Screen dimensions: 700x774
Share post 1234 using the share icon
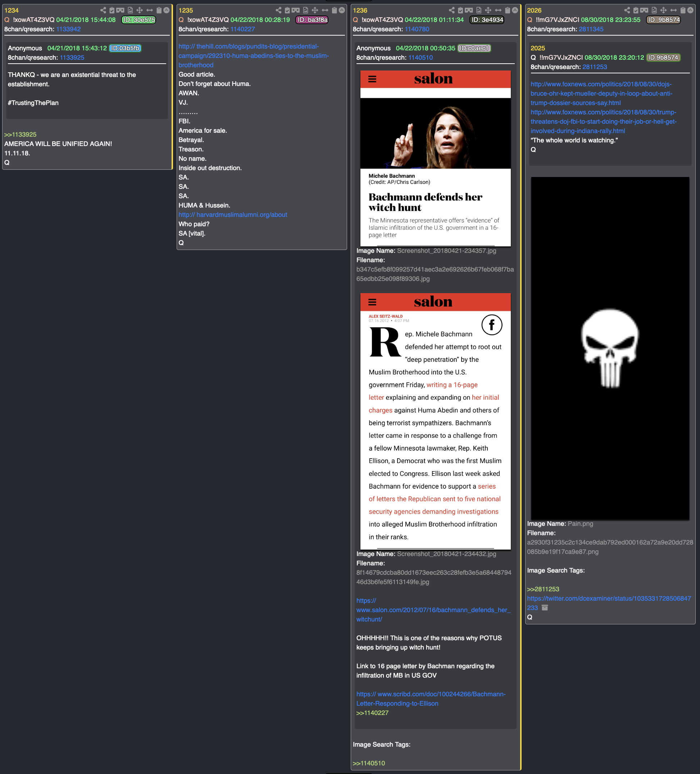103,10
